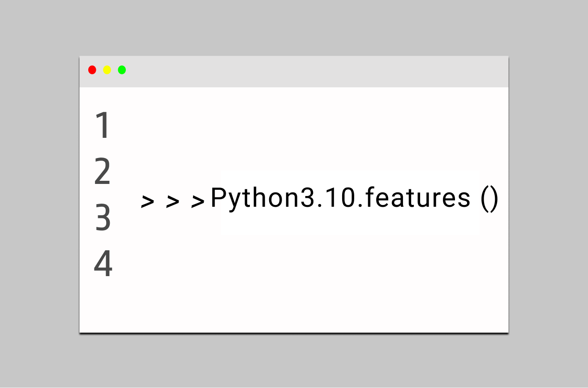Select line number 1 in gutter
This screenshot has height=388, width=588.
103,126
